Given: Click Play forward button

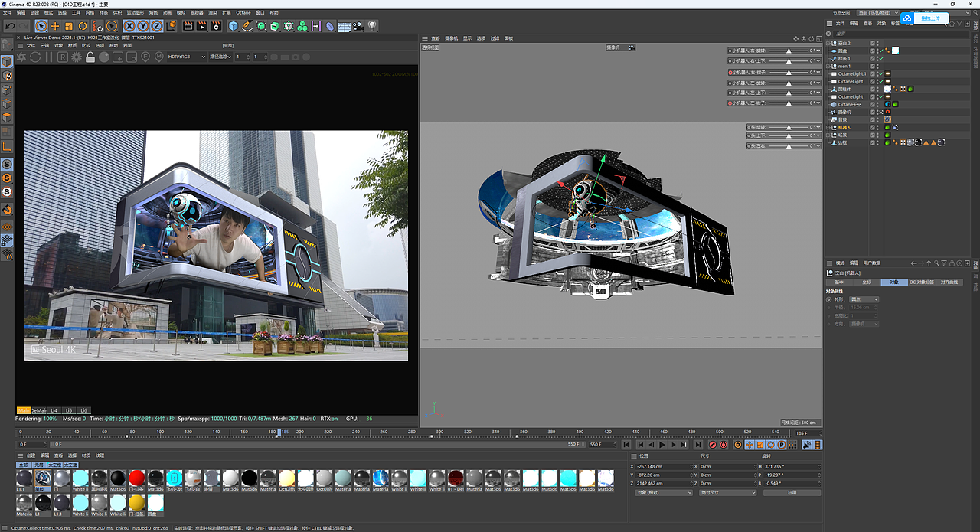Looking at the screenshot, I should pyautogui.click(x=662, y=445).
